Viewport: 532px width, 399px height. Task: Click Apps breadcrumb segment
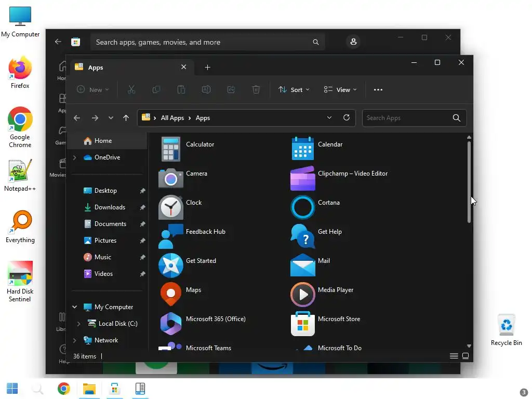tap(203, 118)
